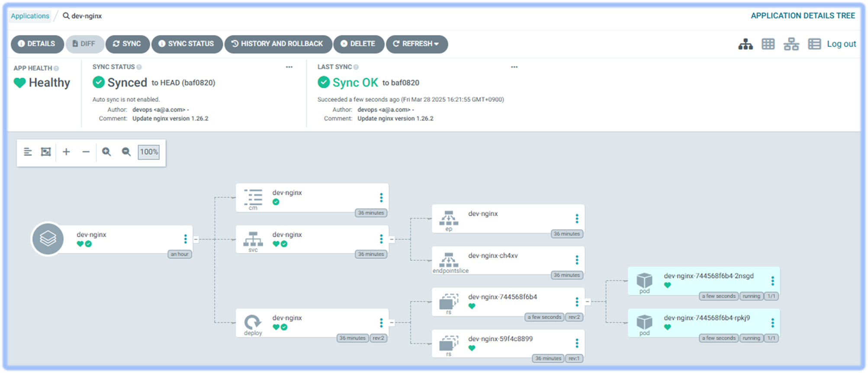This screenshot has width=868, height=373.
Task: Click the Healthy app health text
Action: click(x=49, y=83)
